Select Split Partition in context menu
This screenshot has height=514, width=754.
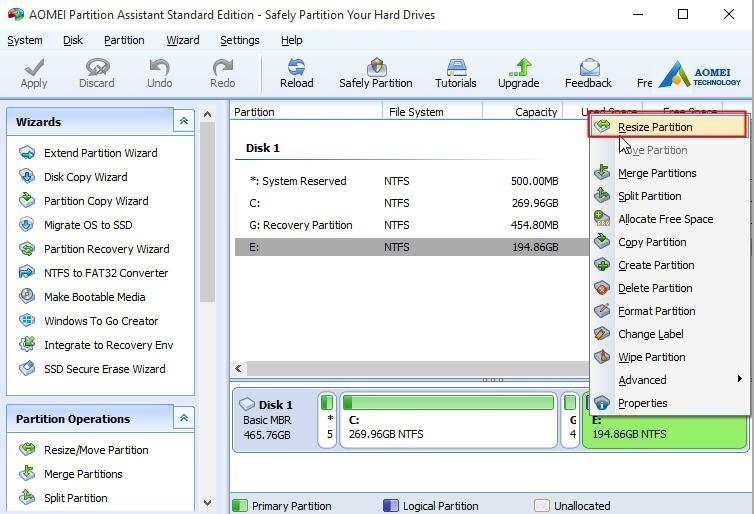(x=668, y=196)
